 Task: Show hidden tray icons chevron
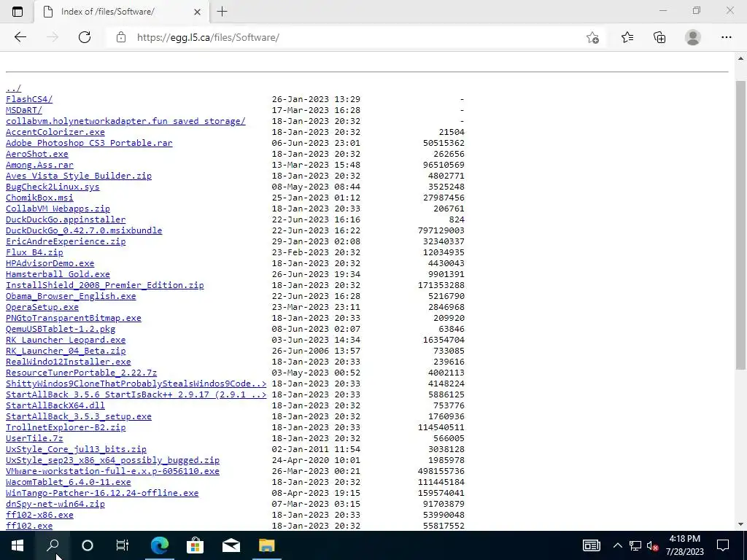(617, 545)
